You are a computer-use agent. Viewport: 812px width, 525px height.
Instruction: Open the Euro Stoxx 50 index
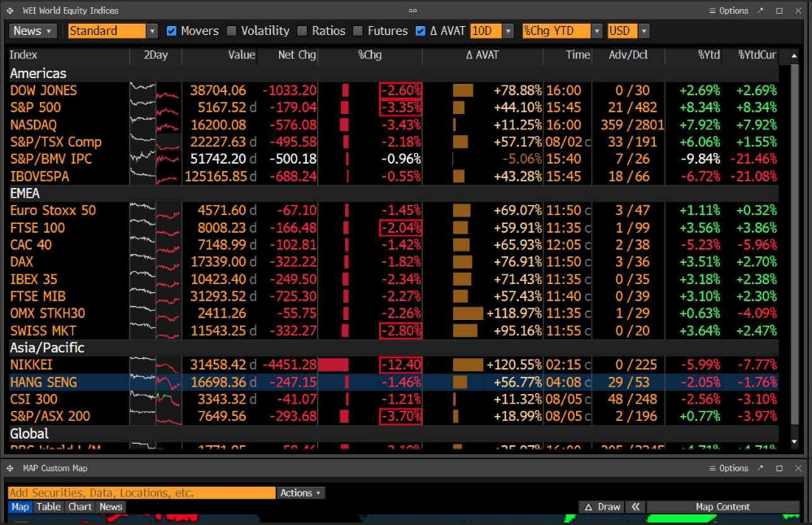point(53,211)
